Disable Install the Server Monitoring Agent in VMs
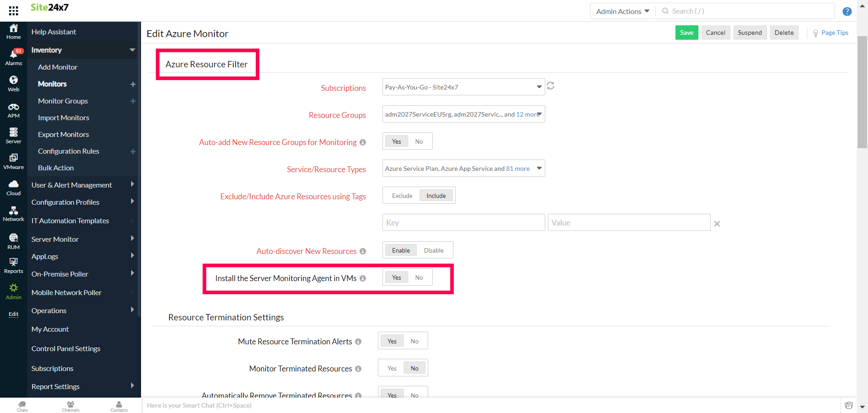 coord(419,277)
